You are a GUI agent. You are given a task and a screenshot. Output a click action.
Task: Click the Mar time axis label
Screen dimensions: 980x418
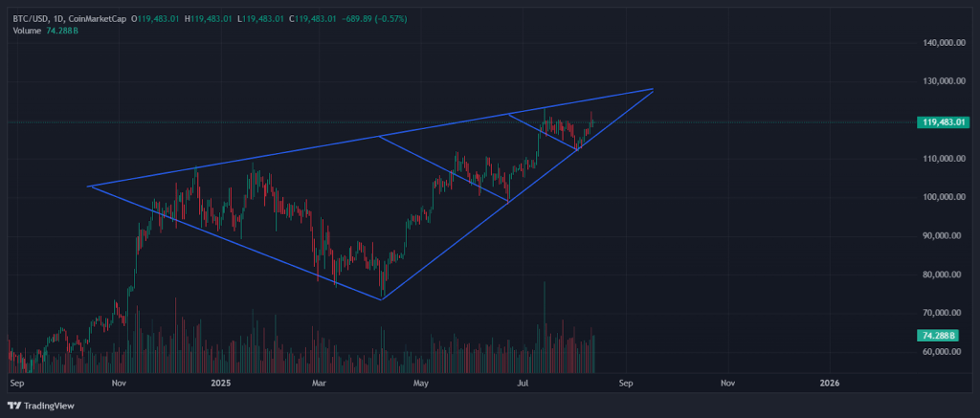coord(319,382)
